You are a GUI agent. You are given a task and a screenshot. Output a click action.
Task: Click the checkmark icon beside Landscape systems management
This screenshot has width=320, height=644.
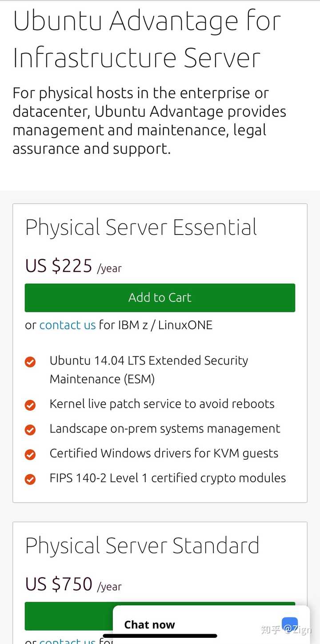(30, 429)
